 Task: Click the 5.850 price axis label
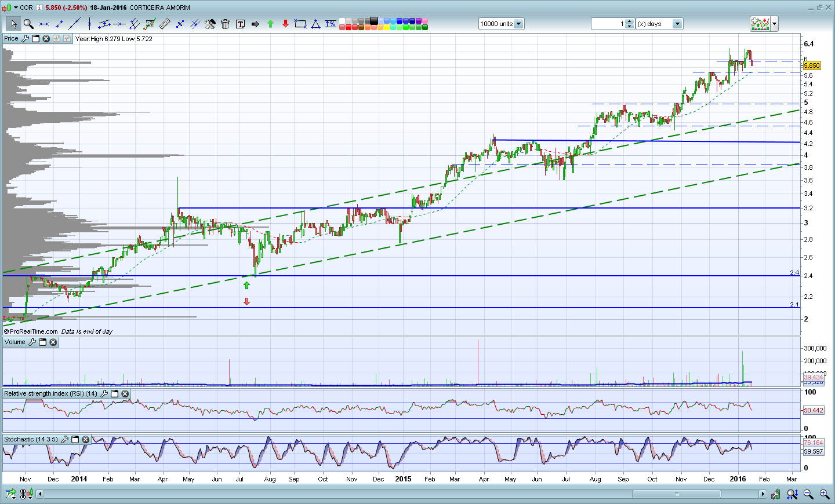tap(812, 65)
